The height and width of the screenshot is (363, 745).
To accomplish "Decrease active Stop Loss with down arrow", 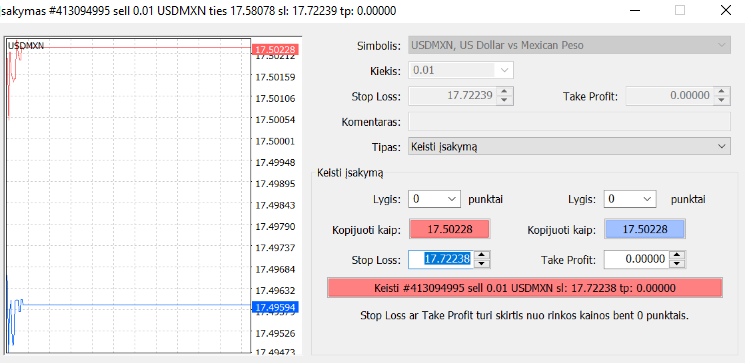I will (482, 264).
